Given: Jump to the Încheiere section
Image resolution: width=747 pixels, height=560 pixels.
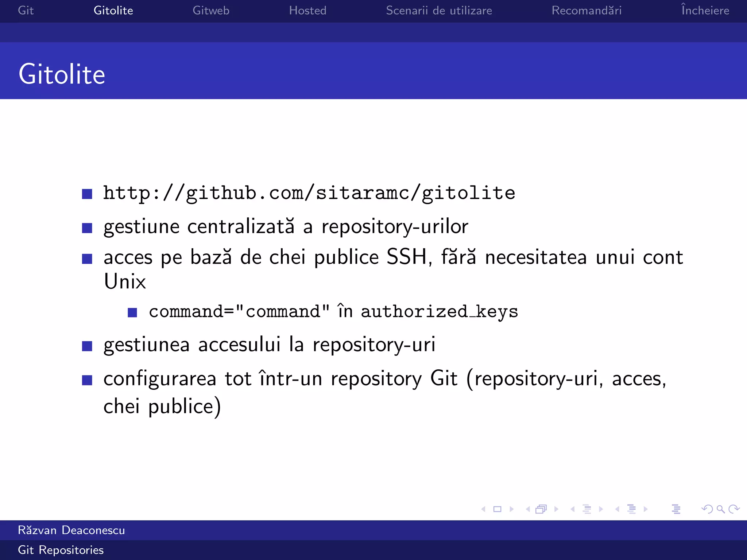Looking at the screenshot, I should click(705, 10).
